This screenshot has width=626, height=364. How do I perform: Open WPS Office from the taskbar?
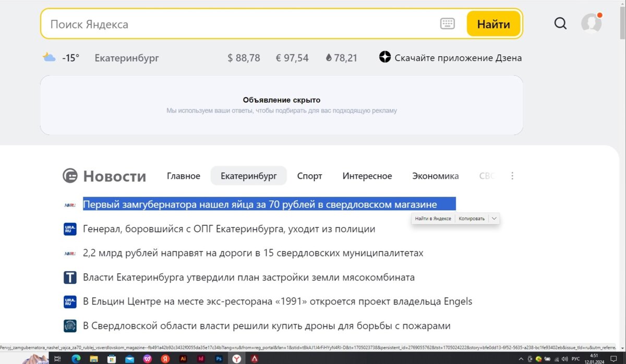point(148,359)
